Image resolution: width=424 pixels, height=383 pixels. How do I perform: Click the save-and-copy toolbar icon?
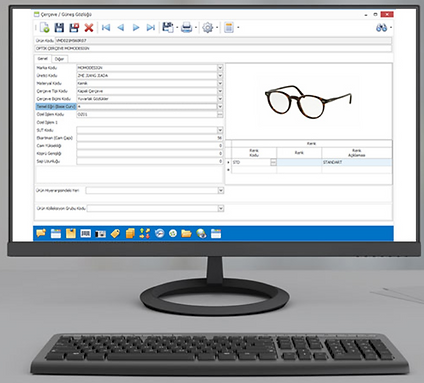tap(168, 27)
